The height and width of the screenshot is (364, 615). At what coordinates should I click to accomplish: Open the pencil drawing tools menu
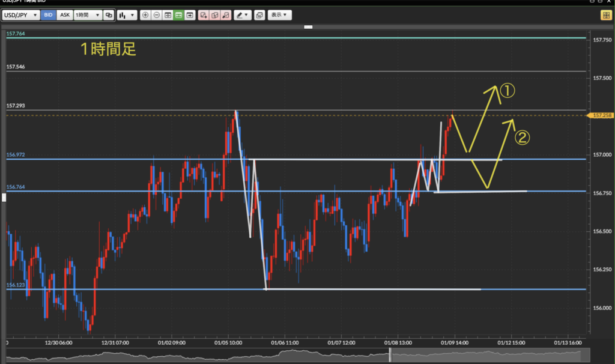pyautogui.click(x=243, y=15)
